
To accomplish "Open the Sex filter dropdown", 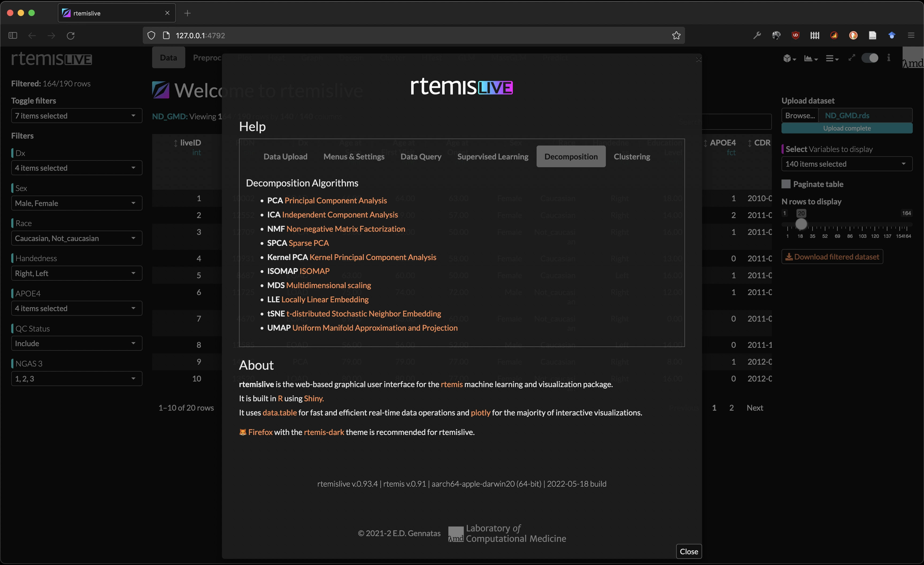I will point(76,203).
